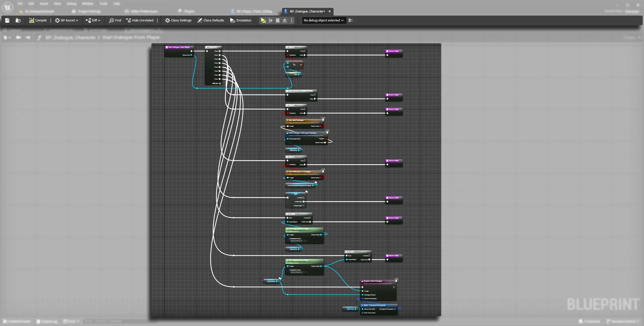Toggle Hide Unrelated nodes
Screen dimensions: 644x326
point(140,20)
